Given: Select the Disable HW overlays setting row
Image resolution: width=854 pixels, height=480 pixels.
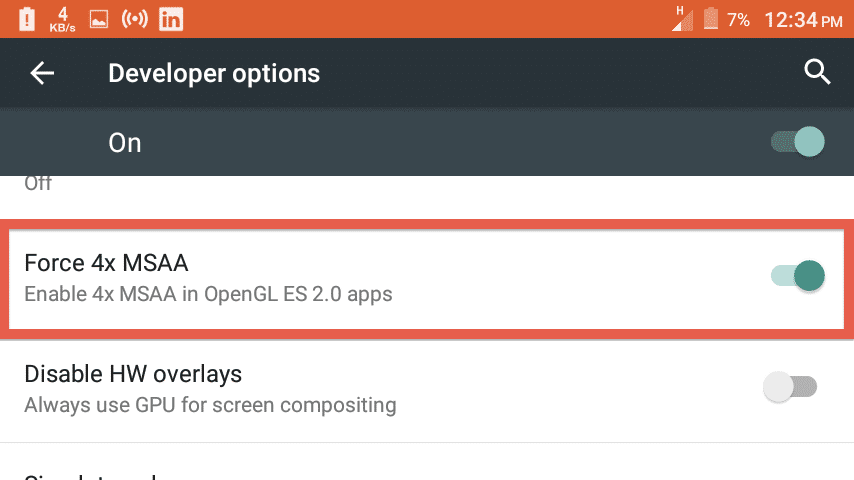Looking at the screenshot, I should click(x=427, y=391).
